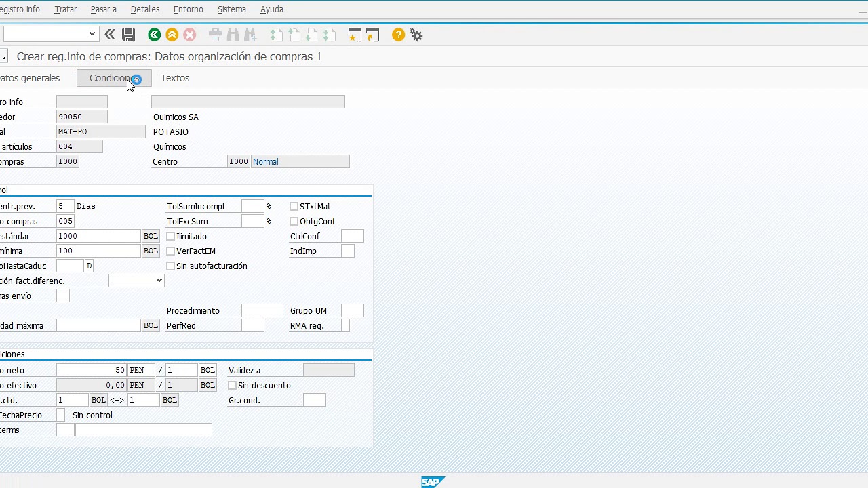Viewport: 868px width, 488px height.
Task: Enable the VerFactEM checkbox
Action: (x=170, y=251)
